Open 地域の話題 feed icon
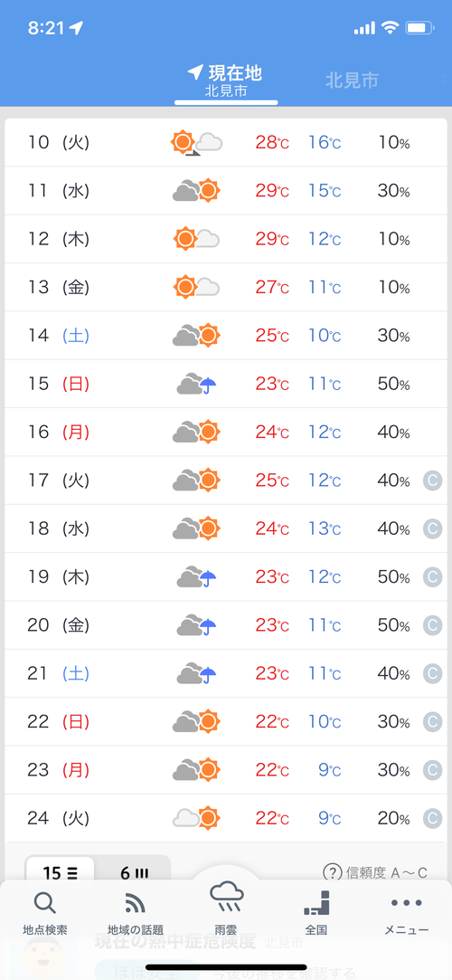 [136, 913]
